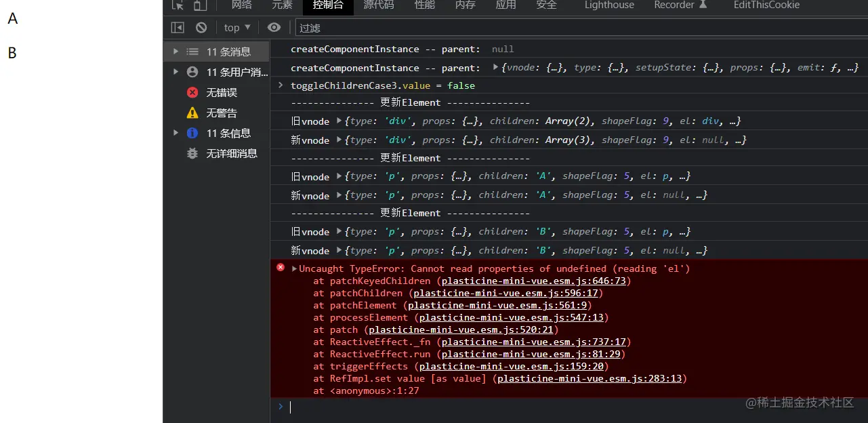The width and height of the screenshot is (868, 423).
Task: Switch to the 元素 tab
Action: [x=283, y=5]
